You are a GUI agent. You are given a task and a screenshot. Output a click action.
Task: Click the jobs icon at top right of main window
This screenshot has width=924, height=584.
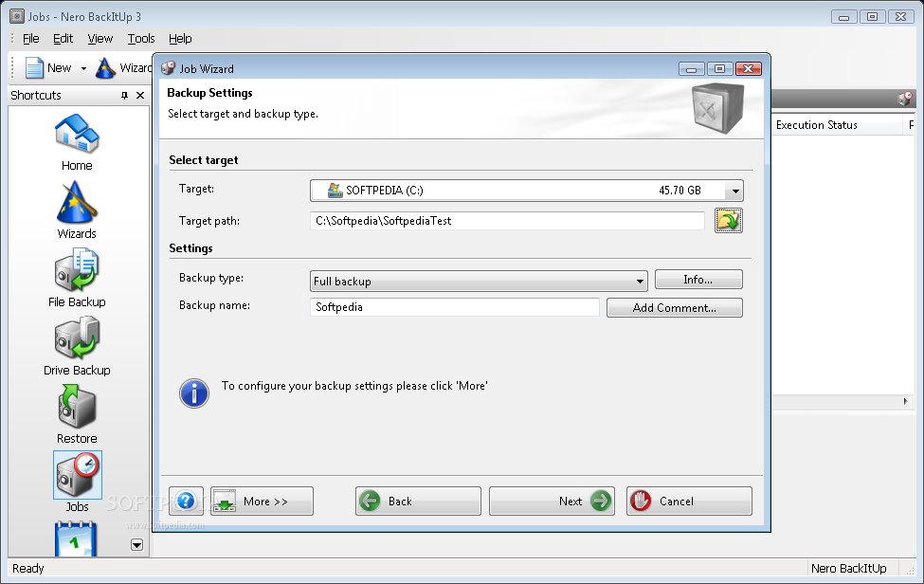[904, 99]
